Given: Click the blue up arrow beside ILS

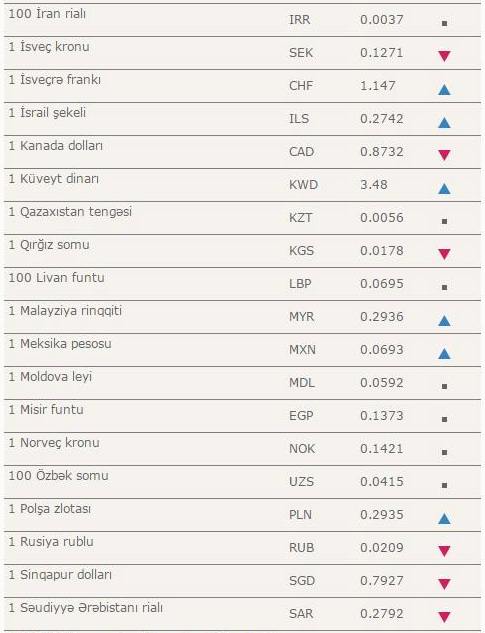Looking at the screenshot, I should [x=444, y=122].
